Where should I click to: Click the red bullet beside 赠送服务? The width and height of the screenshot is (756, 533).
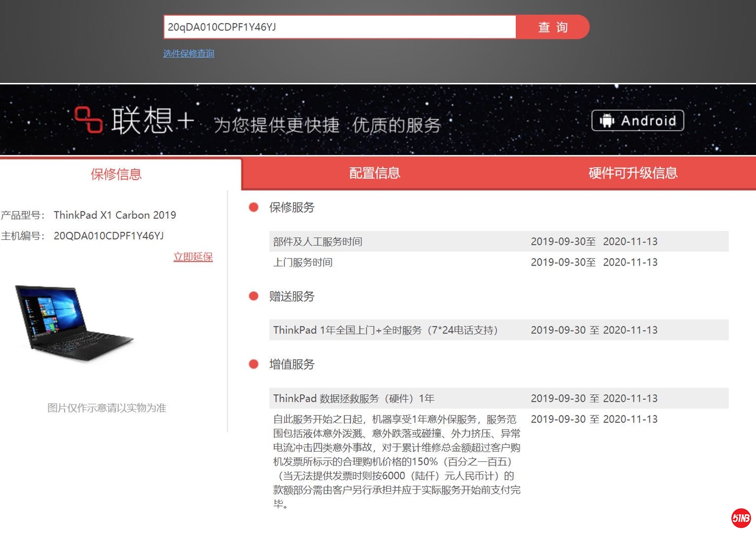(253, 296)
